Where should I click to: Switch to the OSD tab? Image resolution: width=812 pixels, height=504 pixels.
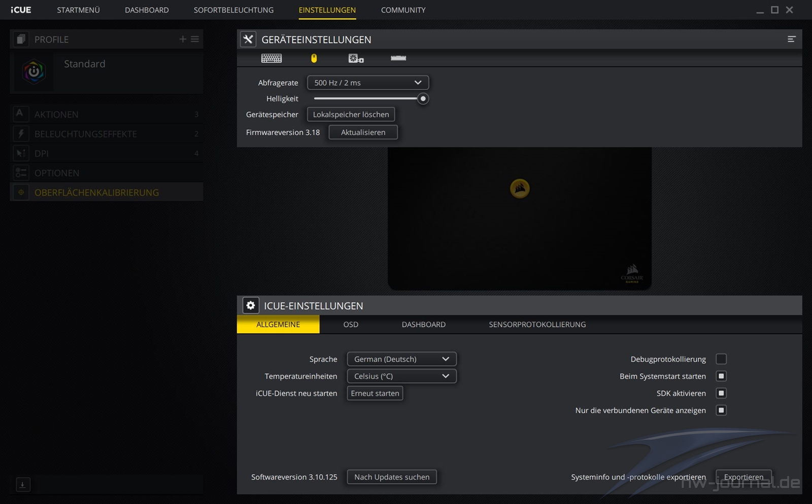pos(351,325)
